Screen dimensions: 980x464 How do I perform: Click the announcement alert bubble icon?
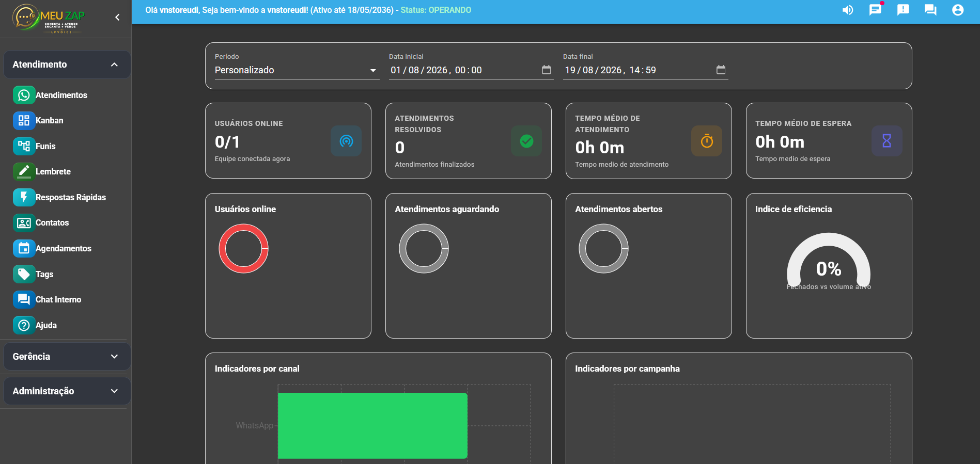[903, 10]
